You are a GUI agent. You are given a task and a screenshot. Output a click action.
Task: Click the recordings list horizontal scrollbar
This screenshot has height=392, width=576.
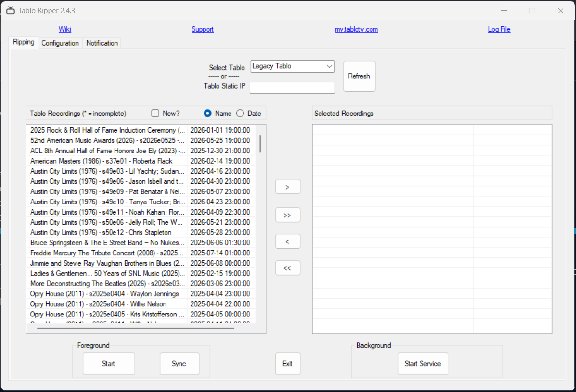coord(136,328)
